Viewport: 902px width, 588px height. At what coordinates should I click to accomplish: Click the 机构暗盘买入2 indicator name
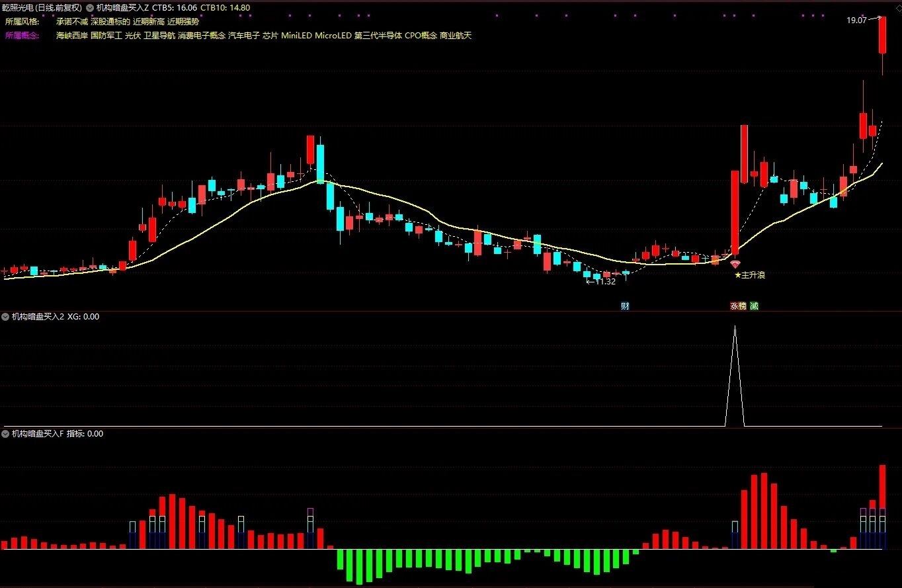coord(38,317)
